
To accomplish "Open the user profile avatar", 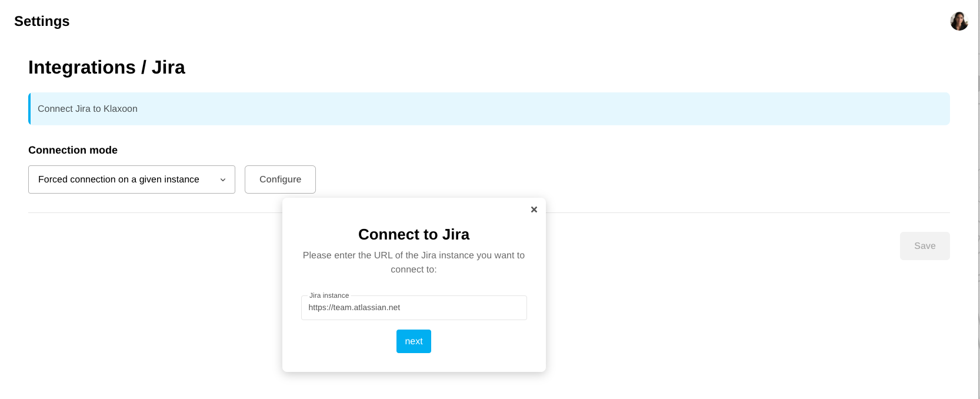I will pos(959,21).
